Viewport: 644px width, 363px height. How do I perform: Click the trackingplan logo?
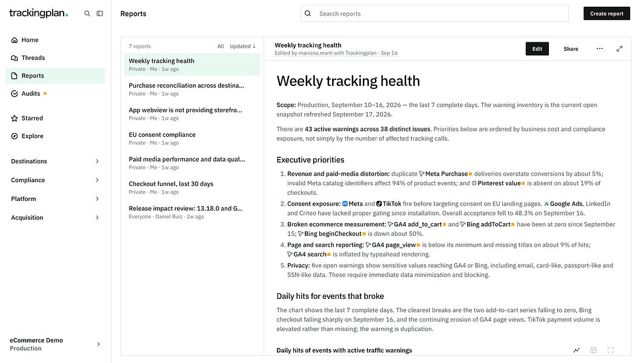(x=39, y=13)
